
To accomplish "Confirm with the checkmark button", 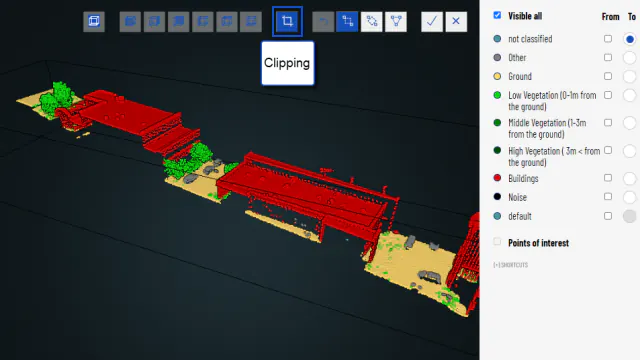I will coord(432,21).
